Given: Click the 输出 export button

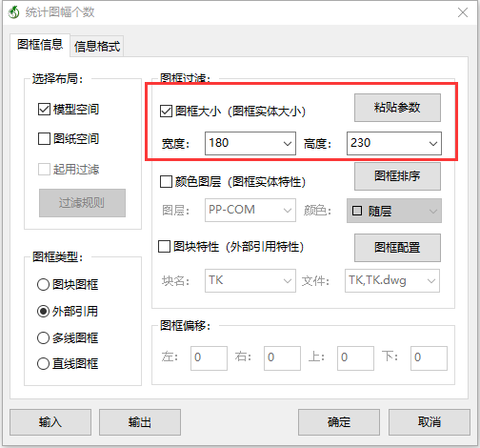Looking at the screenshot, I should [x=140, y=422].
